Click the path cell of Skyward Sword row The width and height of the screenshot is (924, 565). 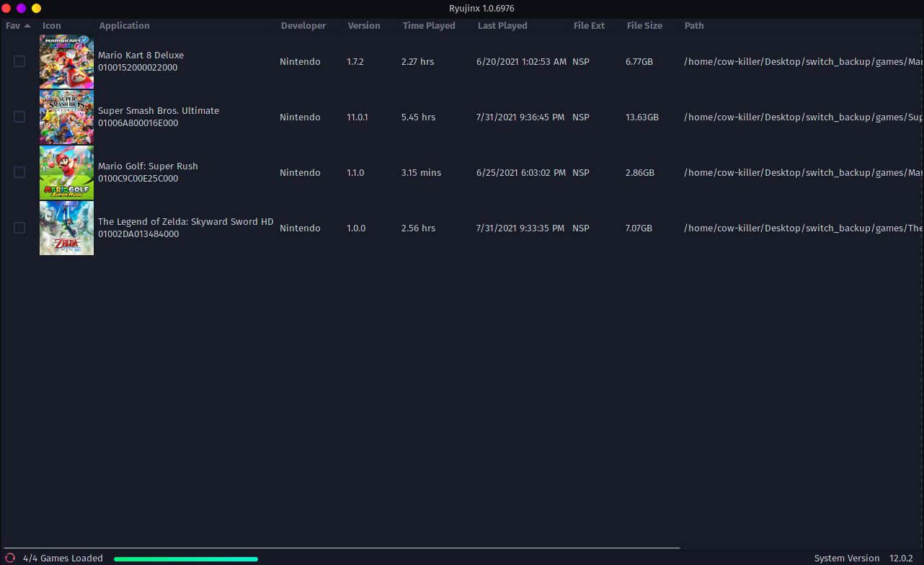click(x=803, y=228)
